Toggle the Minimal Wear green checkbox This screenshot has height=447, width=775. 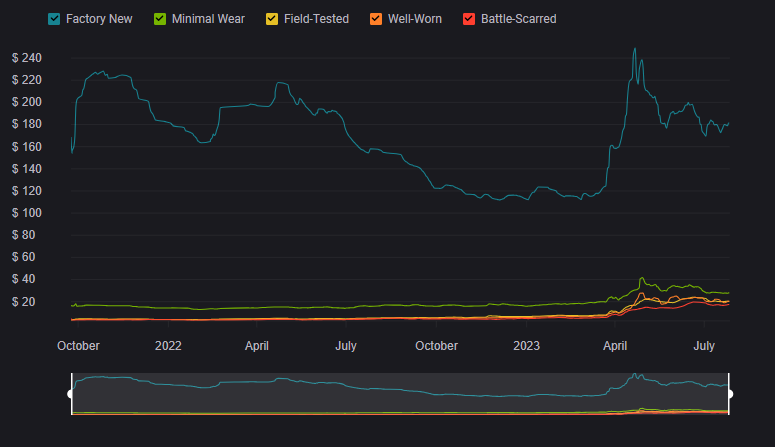(x=160, y=19)
